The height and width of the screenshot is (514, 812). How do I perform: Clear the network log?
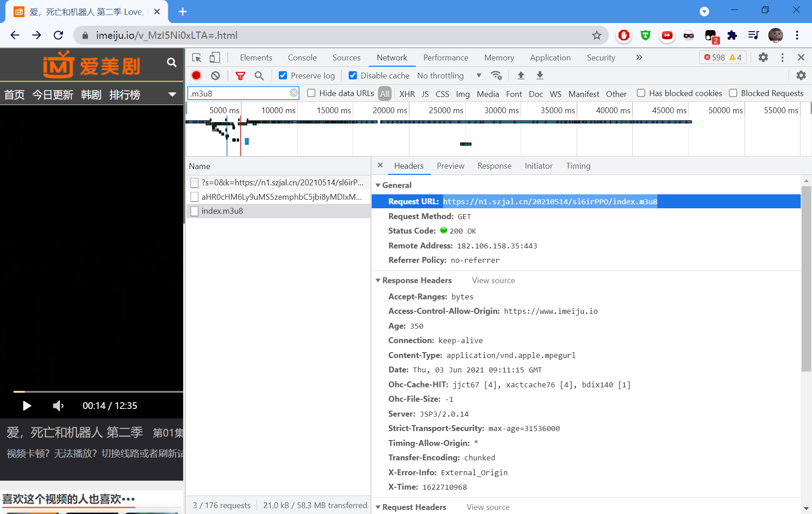(x=216, y=75)
